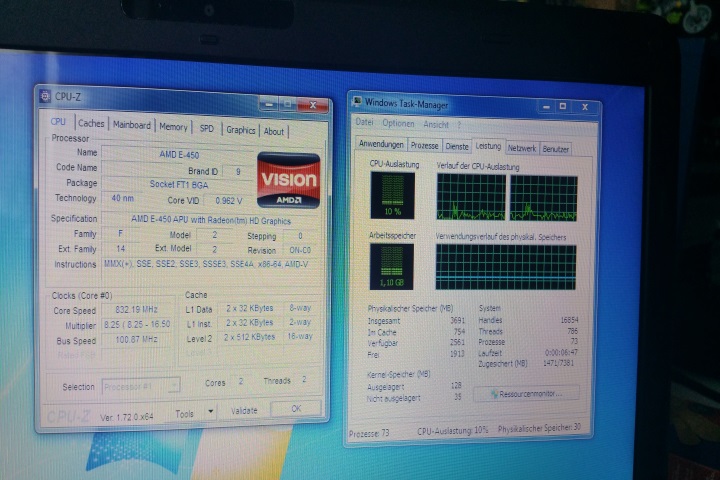Open the Graphics tab in CPU-Z
The image size is (720, 480).
coord(241,130)
